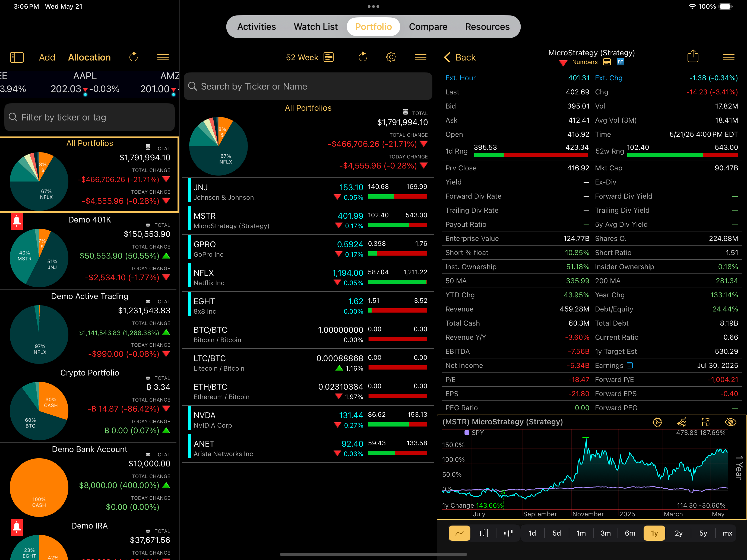Switch to the Activities tab
This screenshot has height=560, width=747.
(x=257, y=27)
